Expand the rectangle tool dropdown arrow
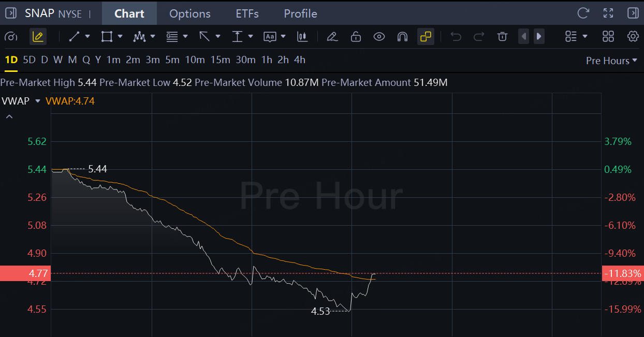Image resolution: width=644 pixels, height=337 pixels. coord(120,36)
